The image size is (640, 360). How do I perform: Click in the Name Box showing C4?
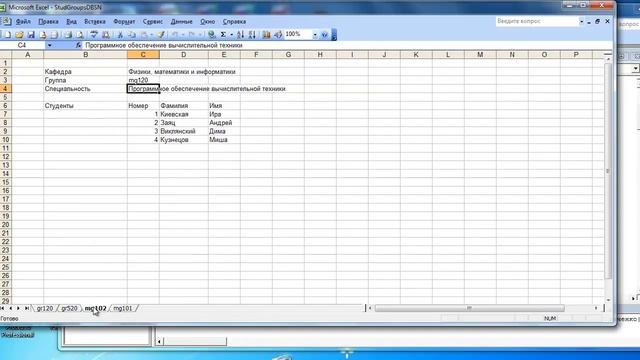pyautogui.click(x=22, y=45)
